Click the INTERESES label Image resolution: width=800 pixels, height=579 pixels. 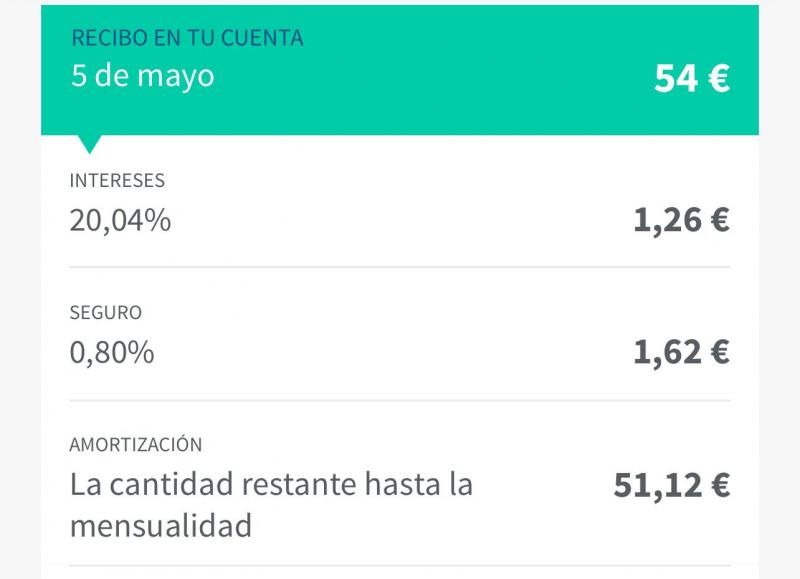click(x=117, y=181)
